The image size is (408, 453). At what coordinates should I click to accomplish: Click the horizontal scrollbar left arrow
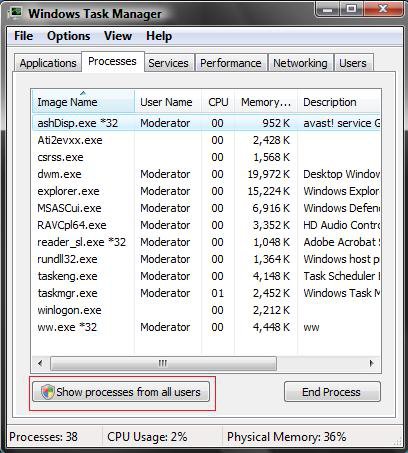[x=40, y=363]
